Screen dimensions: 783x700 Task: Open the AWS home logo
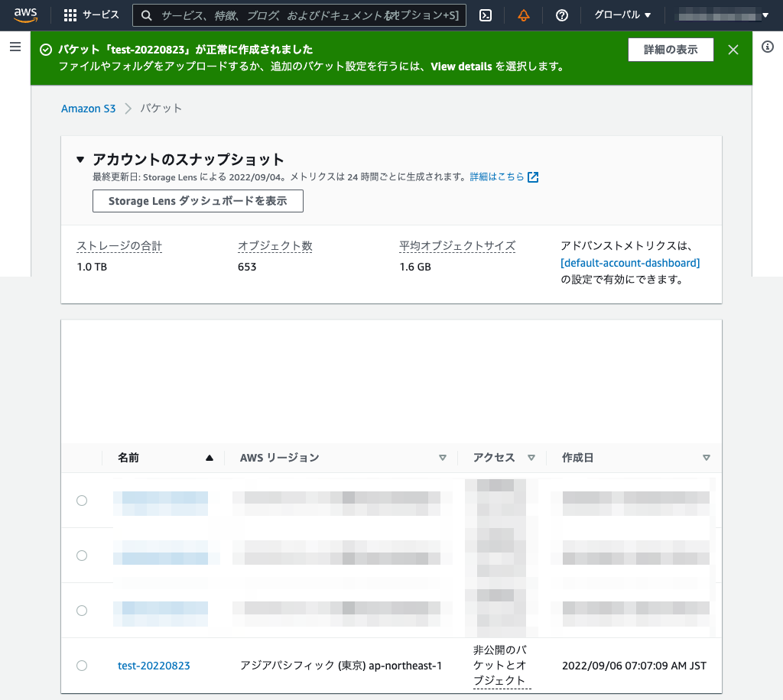(x=25, y=15)
